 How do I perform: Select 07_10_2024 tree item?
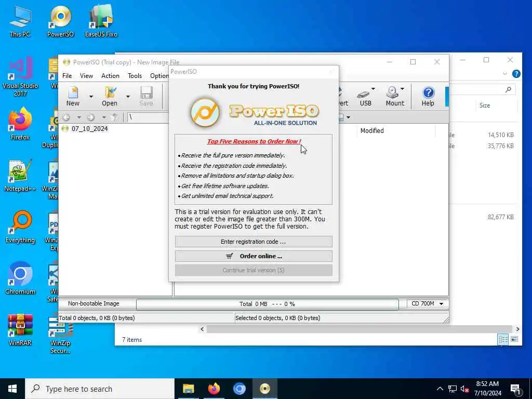89,129
